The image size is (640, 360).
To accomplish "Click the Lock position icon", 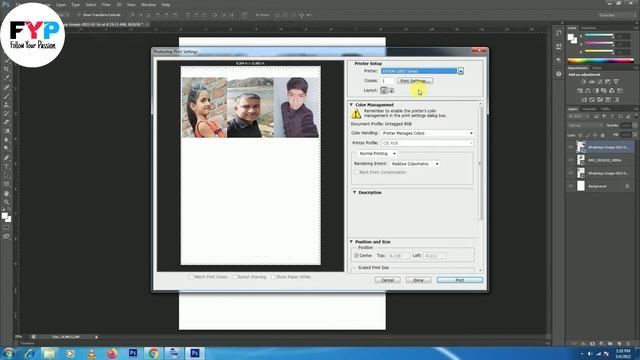I will point(595,135).
